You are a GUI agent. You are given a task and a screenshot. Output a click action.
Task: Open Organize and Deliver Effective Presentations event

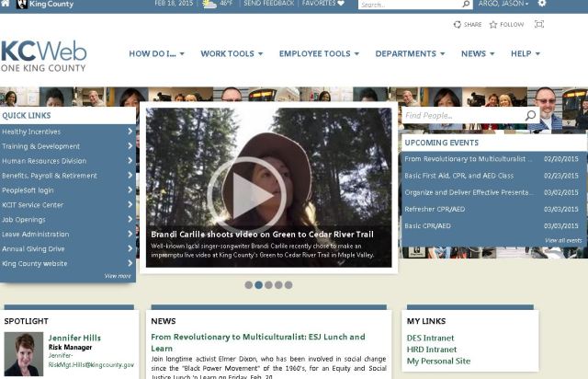(x=469, y=192)
